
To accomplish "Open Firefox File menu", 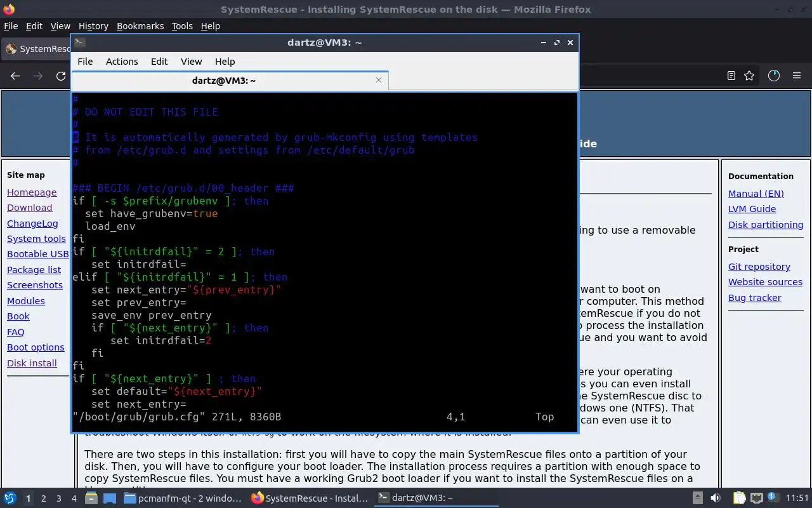I will pos(11,26).
